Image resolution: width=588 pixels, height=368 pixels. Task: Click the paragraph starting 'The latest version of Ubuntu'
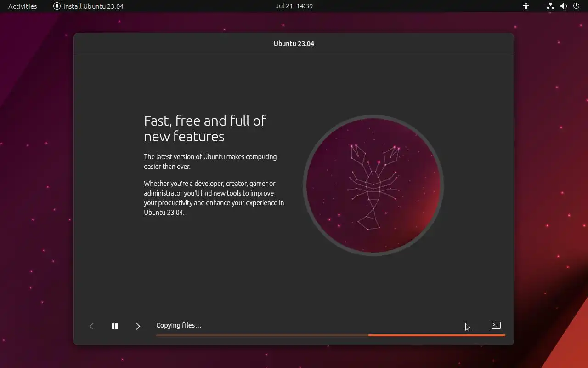click(210, 161)
